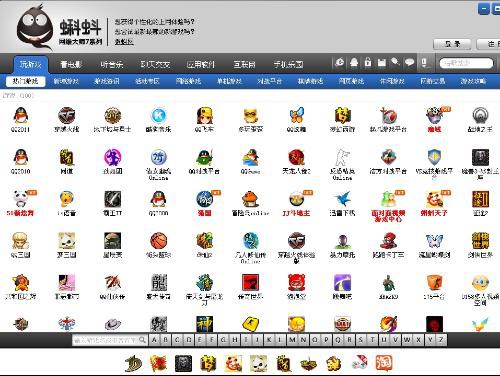
Task: Launch JJ斗地主 game icon
Action: 296,199
